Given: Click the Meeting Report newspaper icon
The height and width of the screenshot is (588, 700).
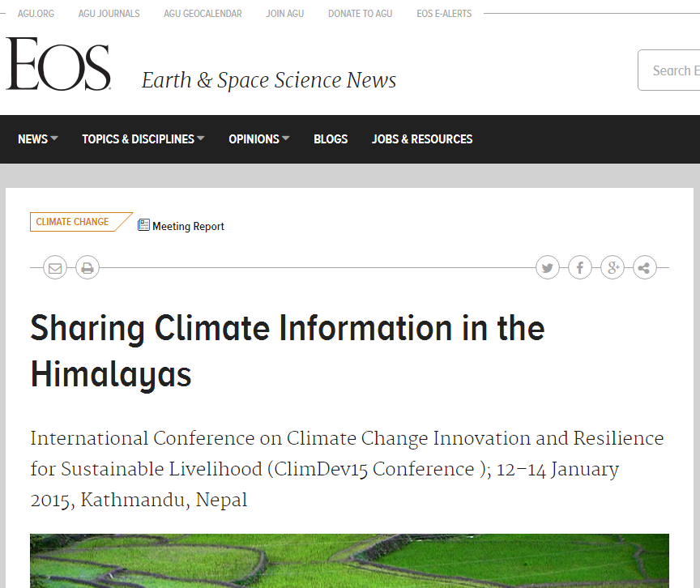Looking at the screenshot, I should pyautogui.click(x=143, y=225).
